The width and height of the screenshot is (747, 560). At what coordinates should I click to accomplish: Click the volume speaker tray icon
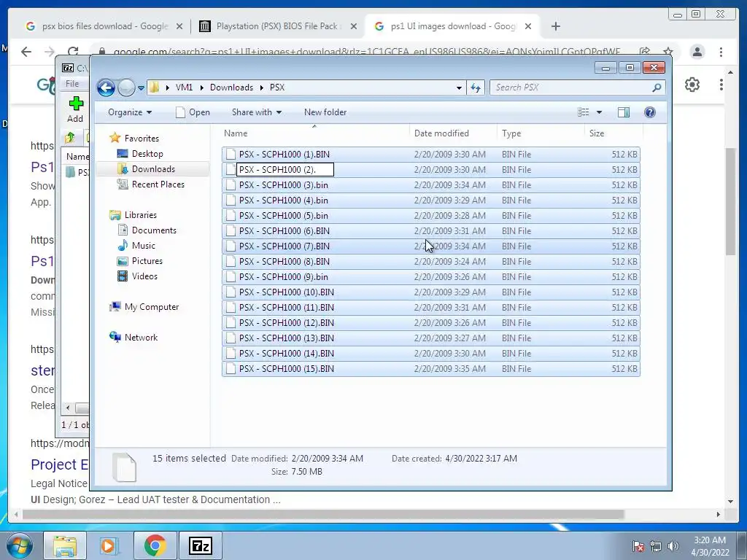tap(673, 546)
